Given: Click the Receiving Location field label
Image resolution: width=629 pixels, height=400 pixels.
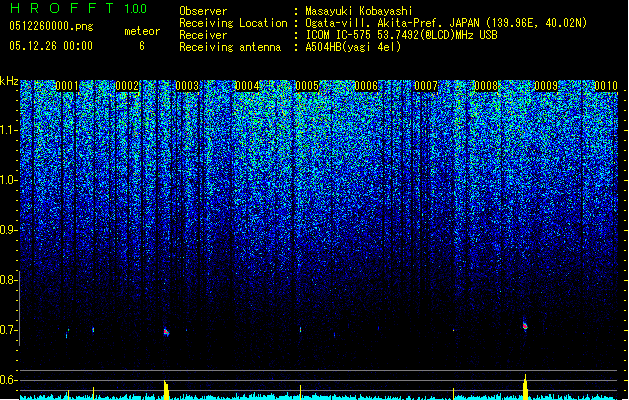Looking at the screenshot, I should (x=233, y=23).
